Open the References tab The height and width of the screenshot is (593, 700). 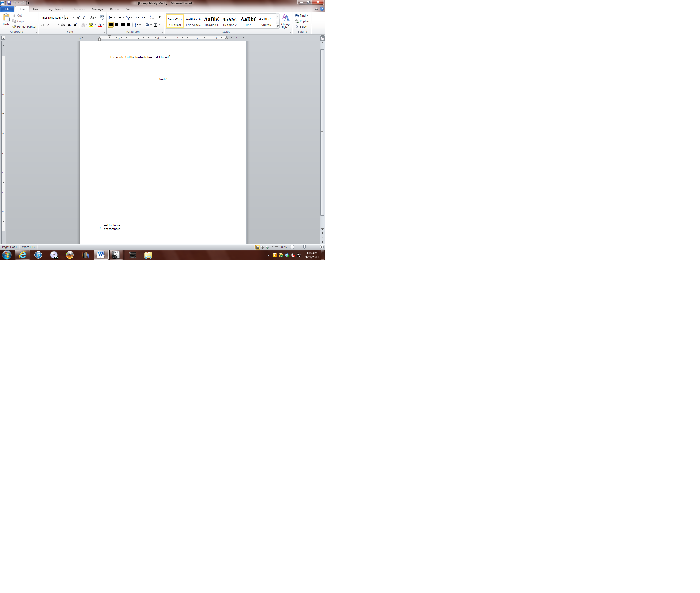click(x=77, y=9)
